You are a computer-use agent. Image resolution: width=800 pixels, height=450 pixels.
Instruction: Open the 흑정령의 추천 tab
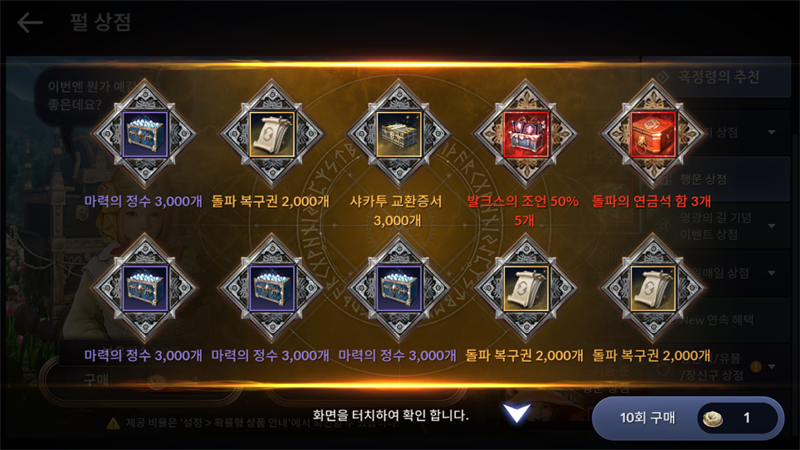tap(716, 77)
